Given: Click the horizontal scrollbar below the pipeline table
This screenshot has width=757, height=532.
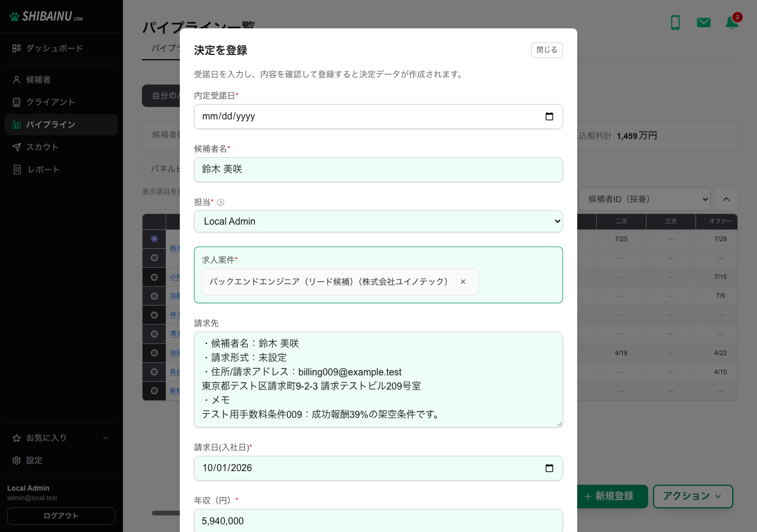Looking at the screenshot, I should [166, 513].
